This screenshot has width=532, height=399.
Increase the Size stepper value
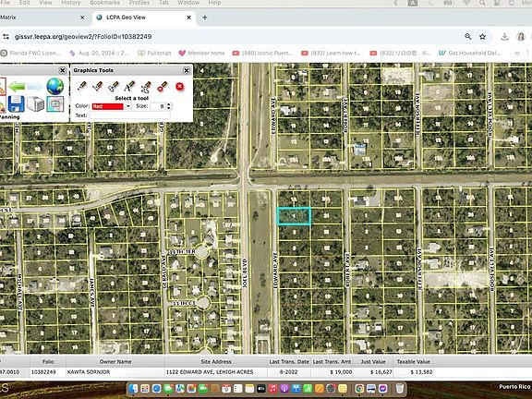(169, 104)
